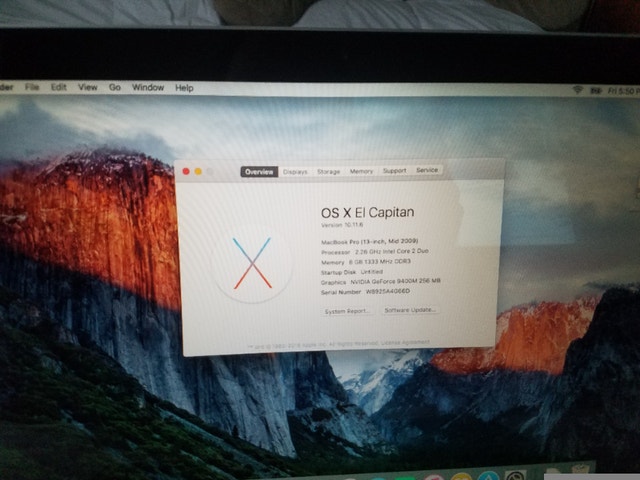Click the Wi-Fi status icon
Screen dimensions: 640x480
(x=577, y=89)
